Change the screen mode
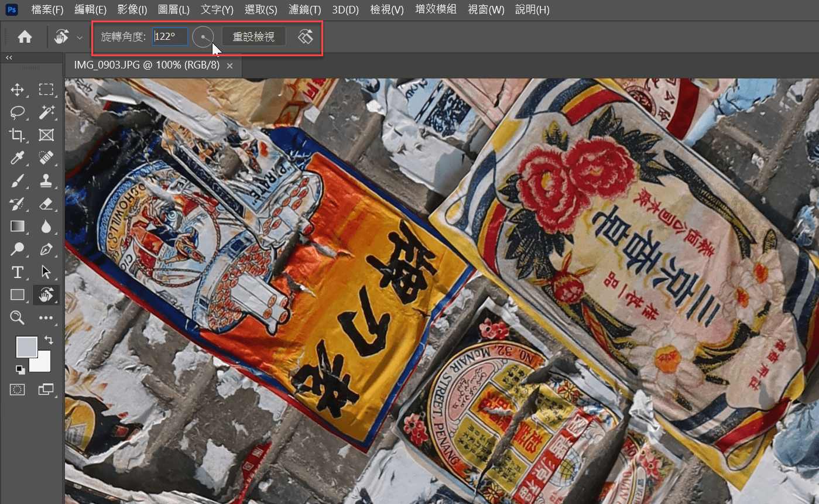The image size is (819, 504). [46, 389]
